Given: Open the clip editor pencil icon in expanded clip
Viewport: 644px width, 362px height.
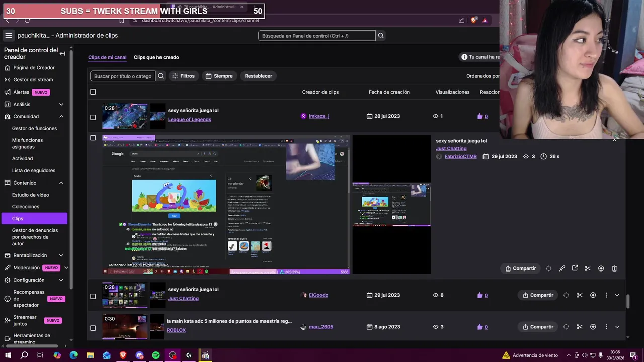Looking at the screenshot, I should pos(562,268).
